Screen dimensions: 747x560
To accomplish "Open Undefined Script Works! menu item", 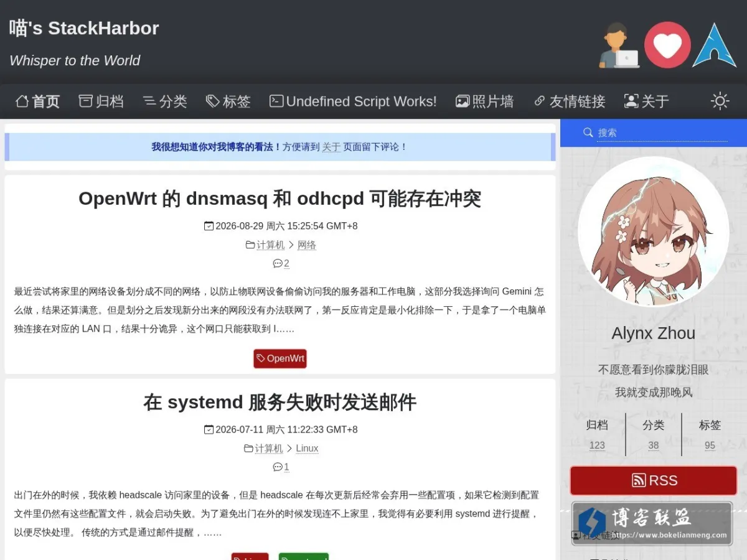I will pyautogui.click(x=353, y=101).
